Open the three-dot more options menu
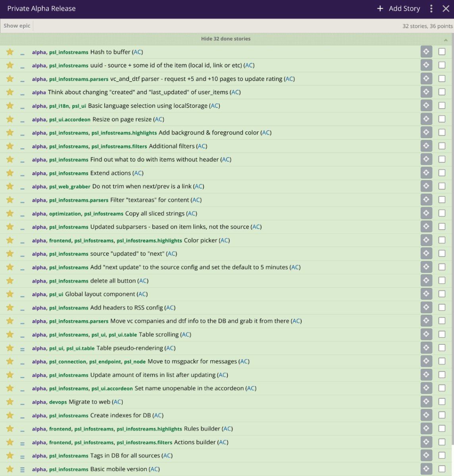 pyautogui.click(x=431, y=9)
